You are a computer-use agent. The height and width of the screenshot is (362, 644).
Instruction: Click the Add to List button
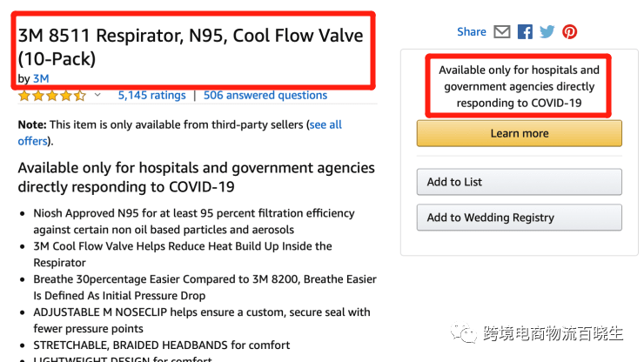pos(519,182)
